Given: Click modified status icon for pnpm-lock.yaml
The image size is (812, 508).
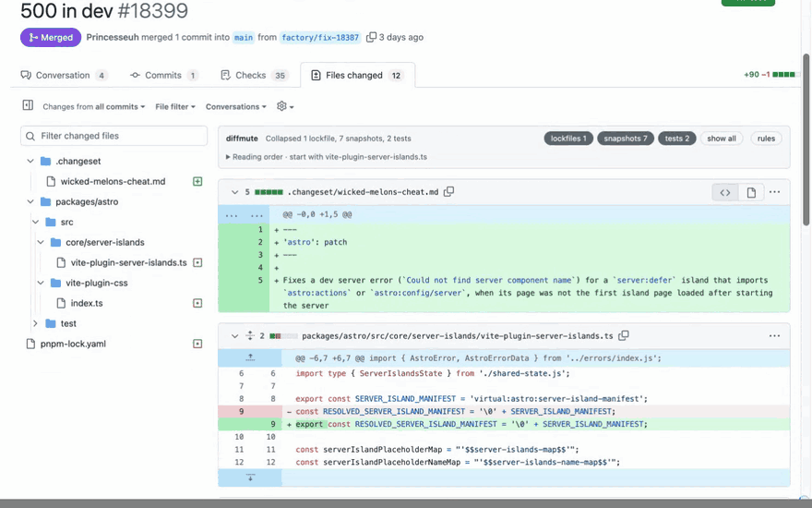Looking at the screenshot, I should coord(197,344).
